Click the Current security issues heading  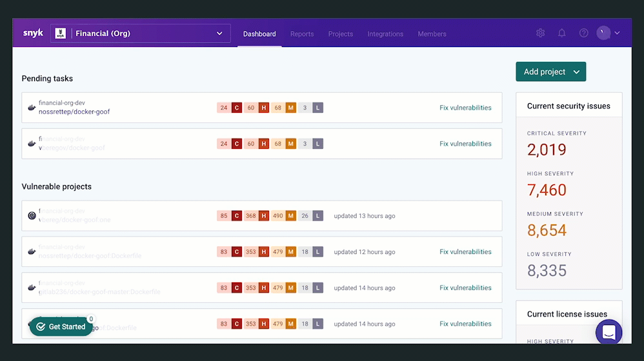569,106
